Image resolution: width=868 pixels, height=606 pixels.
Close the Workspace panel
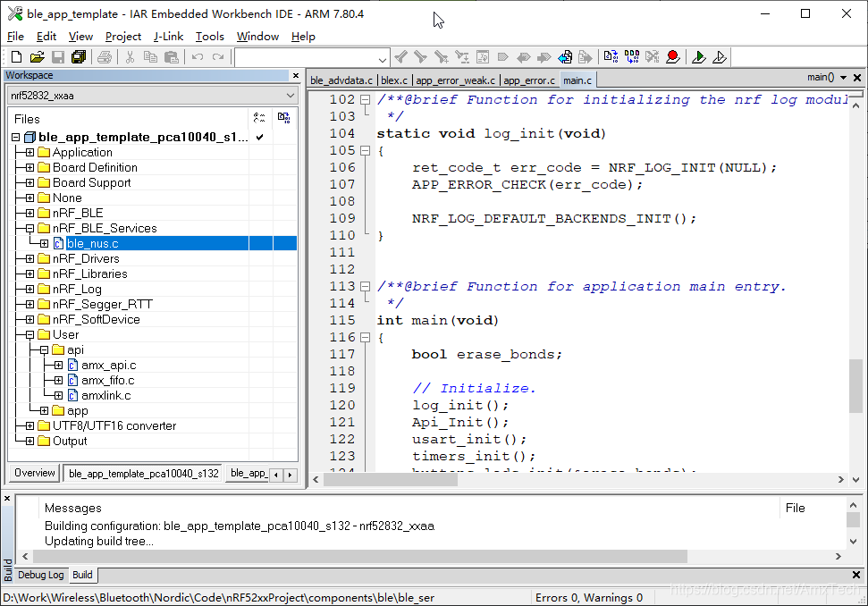[296, 75]
